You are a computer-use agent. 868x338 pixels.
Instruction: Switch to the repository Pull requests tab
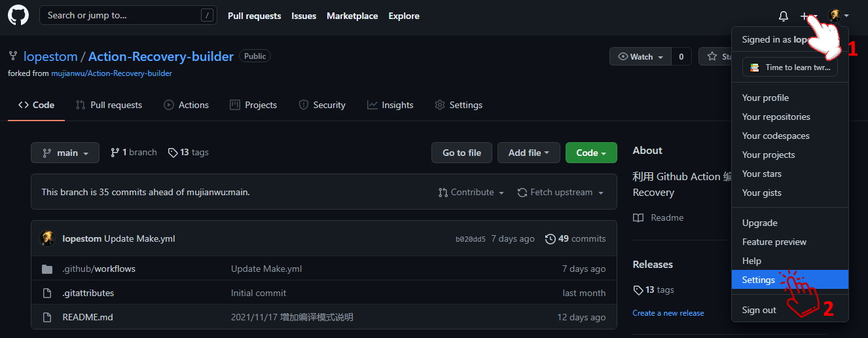coord(109,105)
